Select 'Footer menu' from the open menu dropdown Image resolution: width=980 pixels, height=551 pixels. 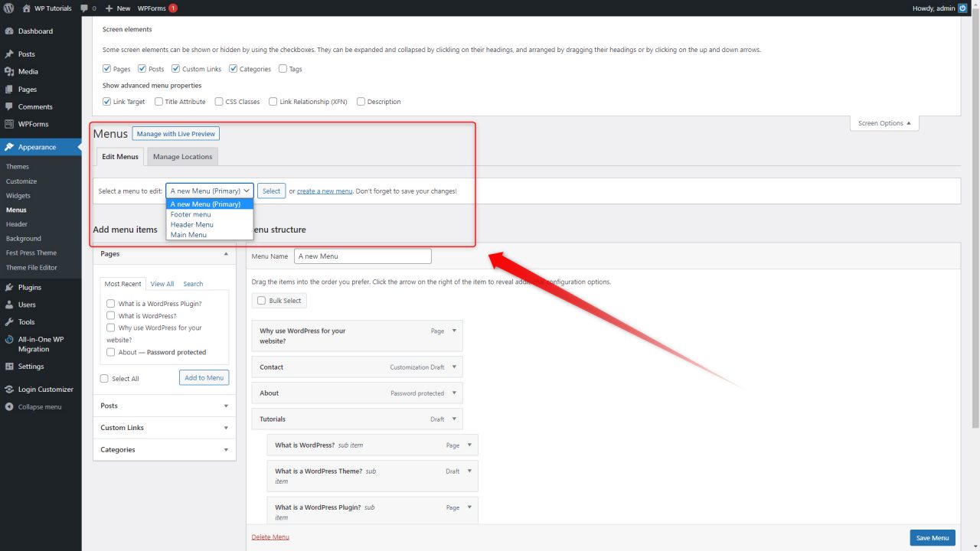(x=190, y=214)
